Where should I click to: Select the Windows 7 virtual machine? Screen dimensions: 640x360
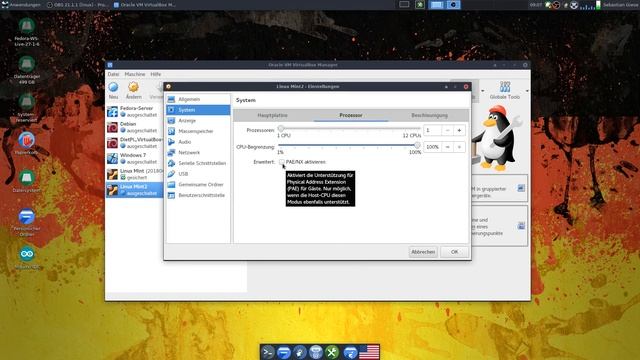[134, 158]
